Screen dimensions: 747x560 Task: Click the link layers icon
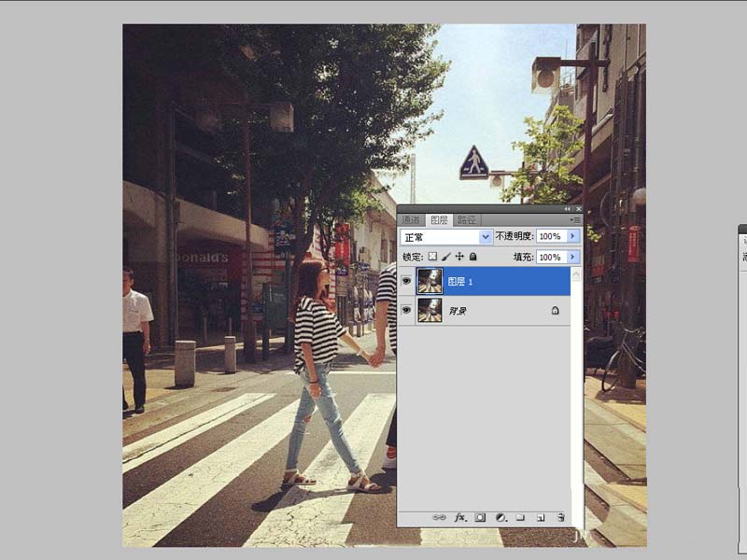pos(439,518)
